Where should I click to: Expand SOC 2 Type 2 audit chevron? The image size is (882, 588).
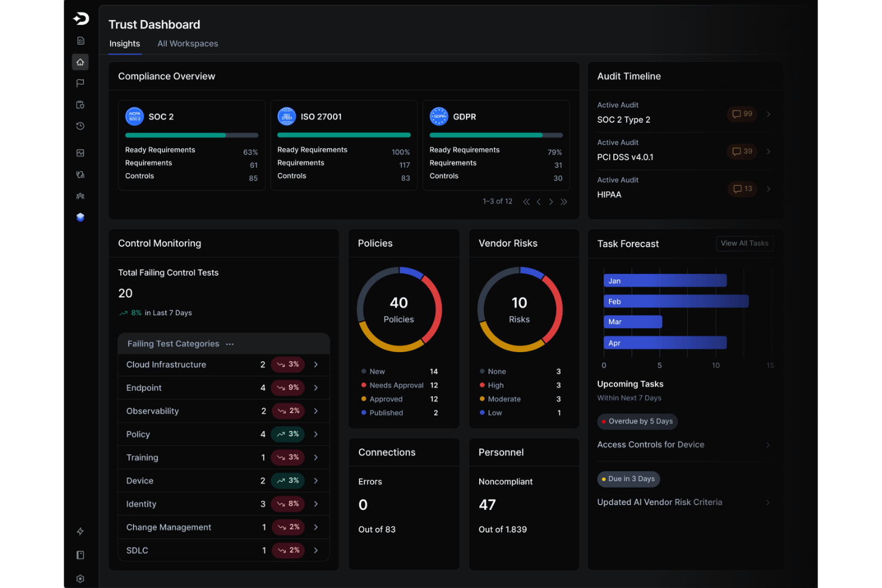tap(769, 114)
